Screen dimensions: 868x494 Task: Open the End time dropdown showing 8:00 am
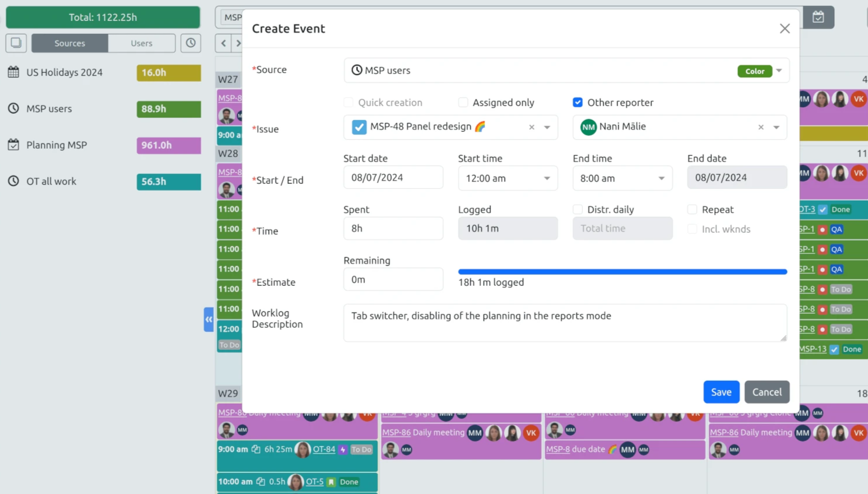point(623,178)
